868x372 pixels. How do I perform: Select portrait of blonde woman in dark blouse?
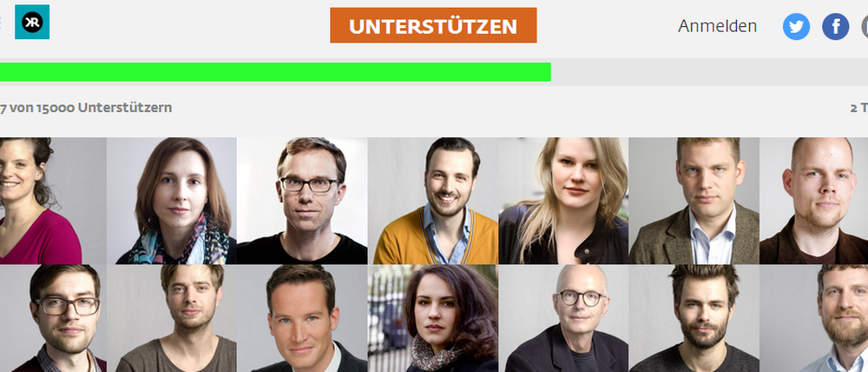click(x=563, y=201)
